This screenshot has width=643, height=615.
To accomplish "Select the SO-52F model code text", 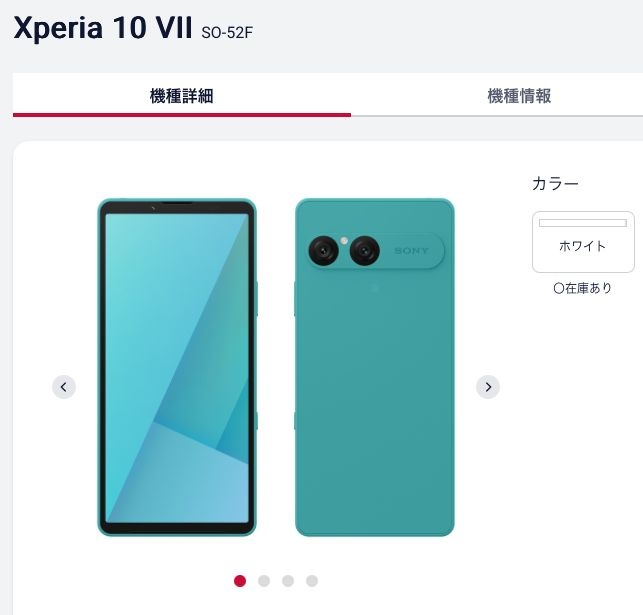I will [x=227, y=32].
